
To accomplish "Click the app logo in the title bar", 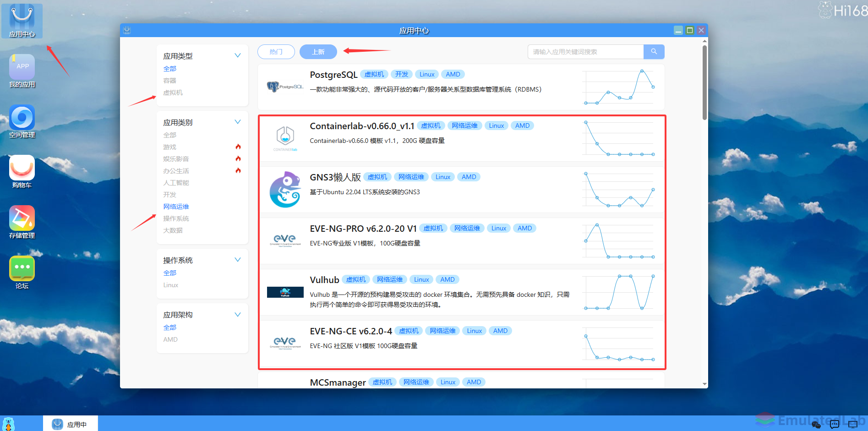I will coord(127,30).
